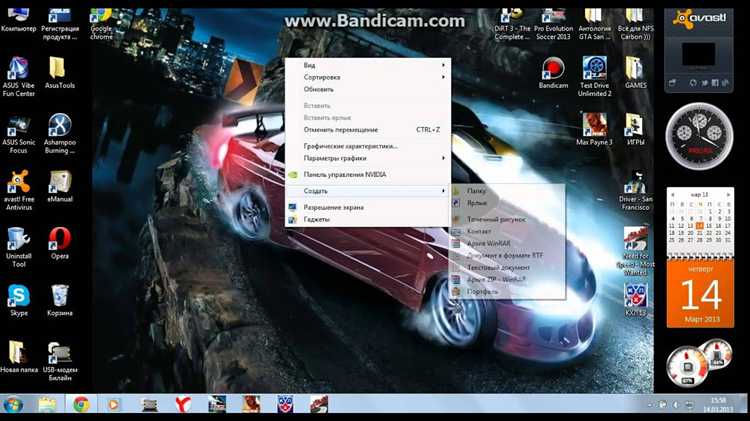Image resolution: width=750 pixels, height=421 pixels.
Task: Select day 14 in calendar gadget
Action: [699, 225]
